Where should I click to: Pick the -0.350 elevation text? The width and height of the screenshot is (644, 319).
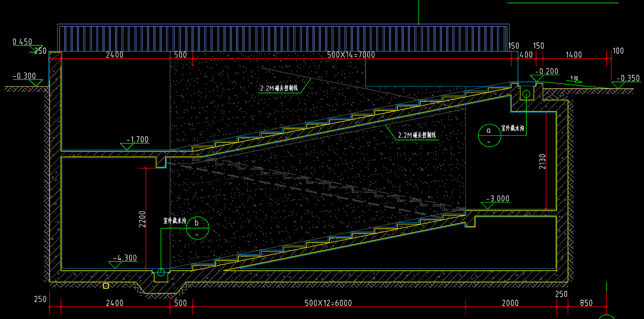(628, 78)
